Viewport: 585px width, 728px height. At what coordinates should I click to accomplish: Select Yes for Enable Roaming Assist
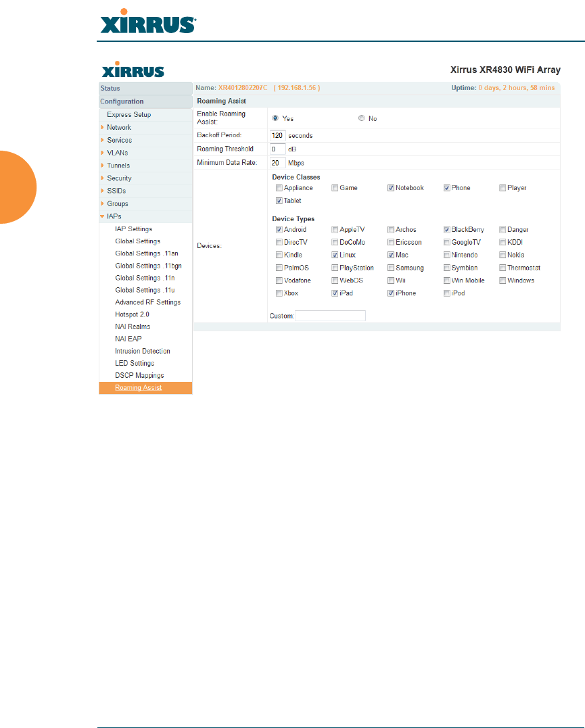pos(275,118)
